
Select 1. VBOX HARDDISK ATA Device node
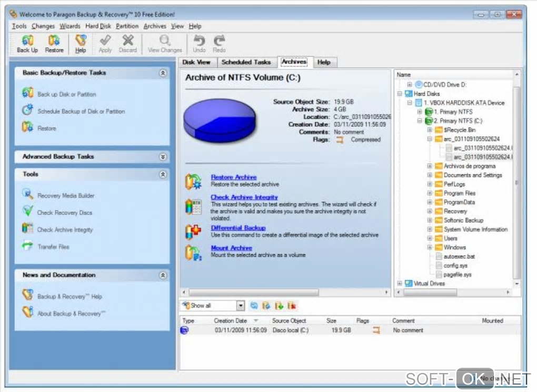(464, 103)
